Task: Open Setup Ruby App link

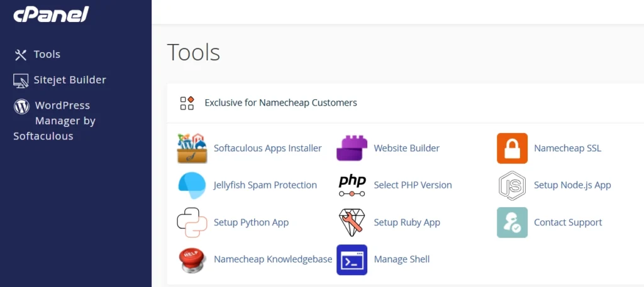Action: [x=407, y=222]
